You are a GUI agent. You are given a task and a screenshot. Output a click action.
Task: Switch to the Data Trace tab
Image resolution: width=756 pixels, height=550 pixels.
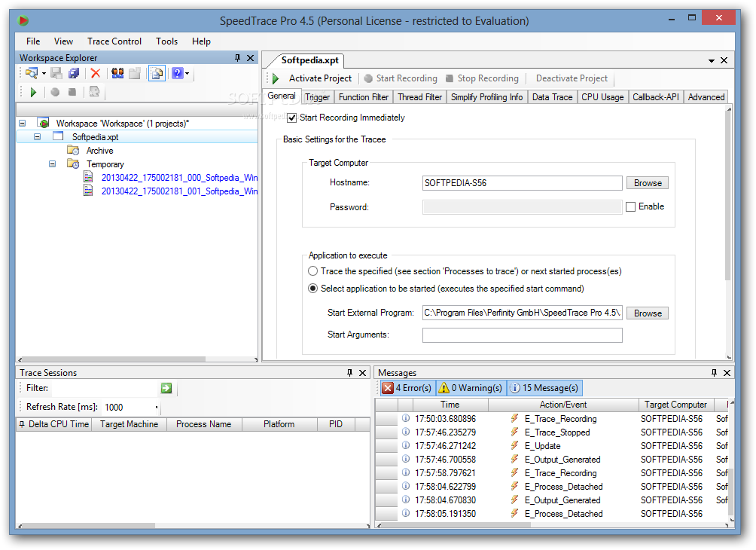pyautogui.click(x=552, y=97)
